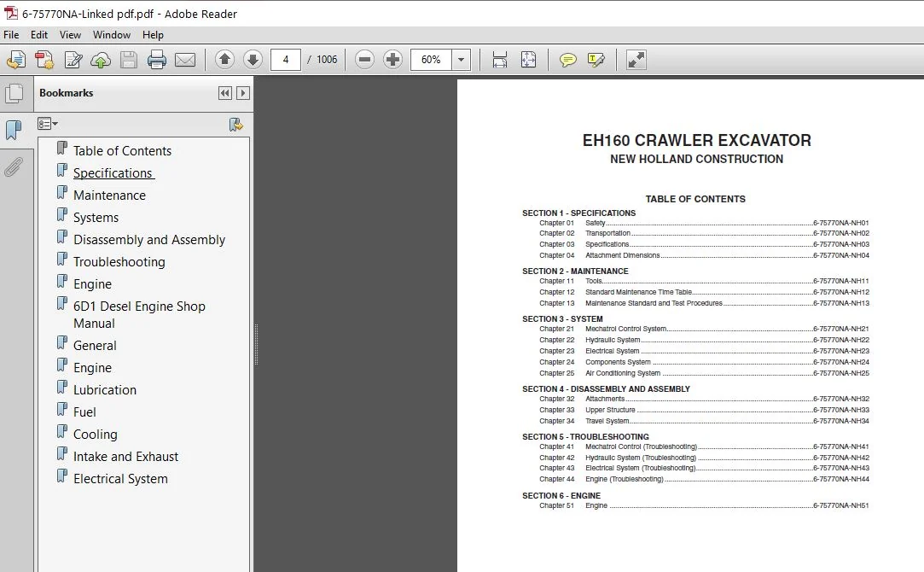Screen dimensions: 924x572
Task: Click the bookmark icon beside Lubrication
Action: click(x=62, y=388)
